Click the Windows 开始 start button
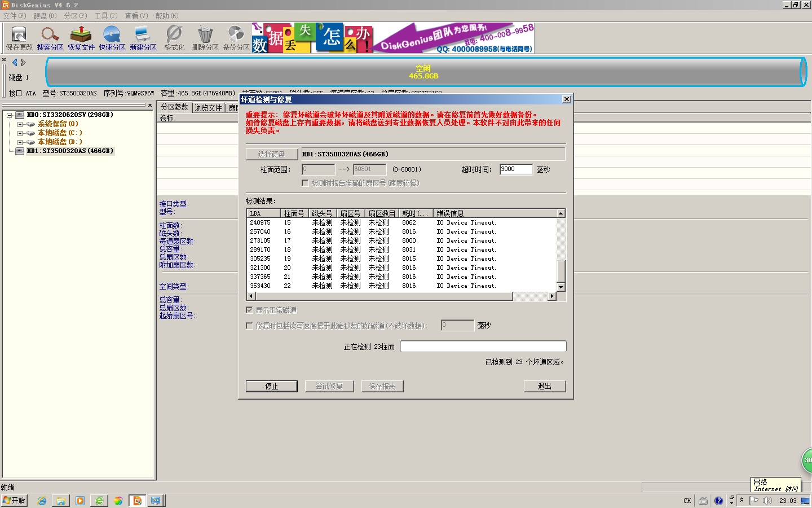This screenshot has height=508, width=812. pos(14,501)
